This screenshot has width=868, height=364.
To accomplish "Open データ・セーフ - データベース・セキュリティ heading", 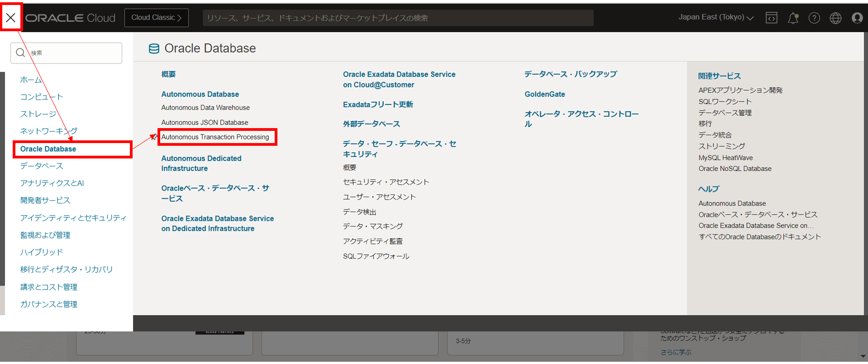I will pyautogui.click(x=400, y=149).
